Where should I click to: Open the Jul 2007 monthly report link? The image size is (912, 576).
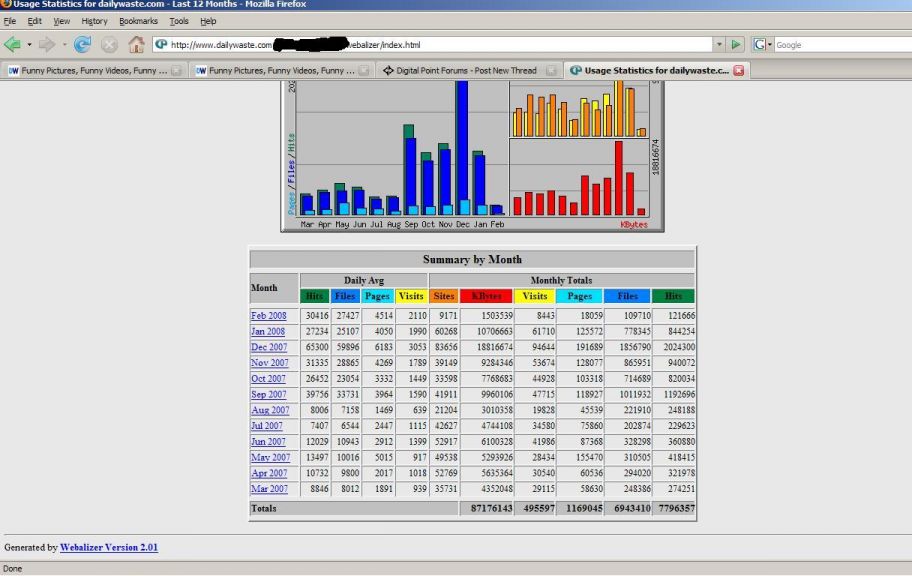[x=266, y=425]
